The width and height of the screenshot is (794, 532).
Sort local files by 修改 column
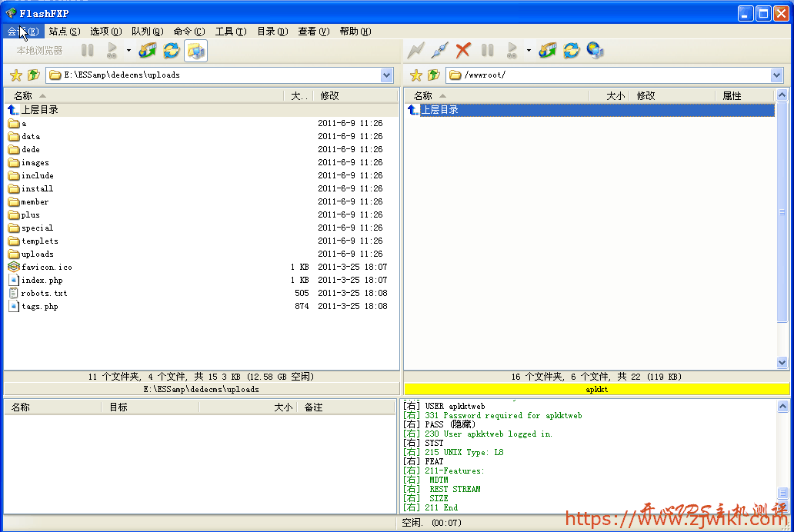[x=330, y=96]
